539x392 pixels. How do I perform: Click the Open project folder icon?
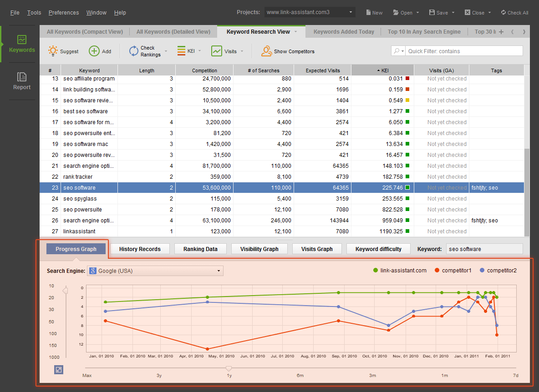[396, 12]
